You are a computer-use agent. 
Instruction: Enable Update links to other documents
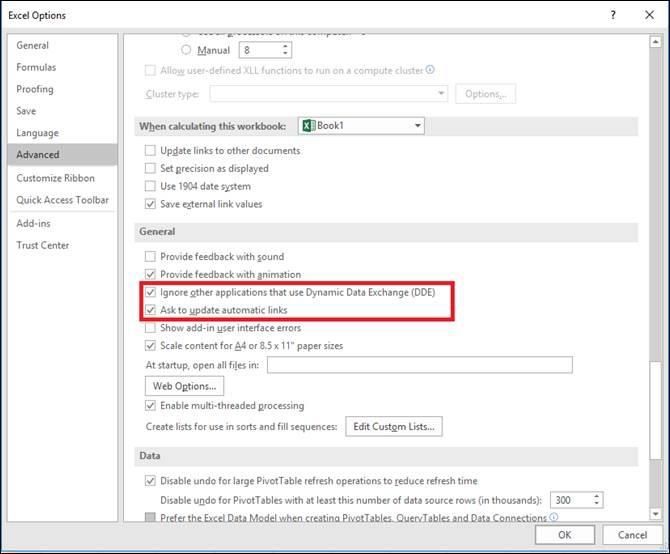coord(151,151)
